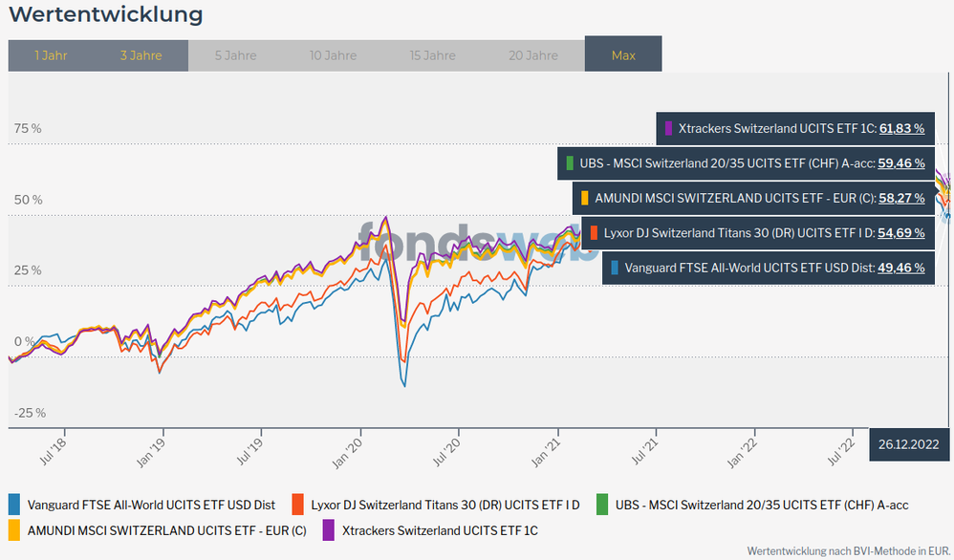The image size is (954, 560).
Task: Toggle Vanguard FTSE All-World series in legend
Action: point(151,505)
